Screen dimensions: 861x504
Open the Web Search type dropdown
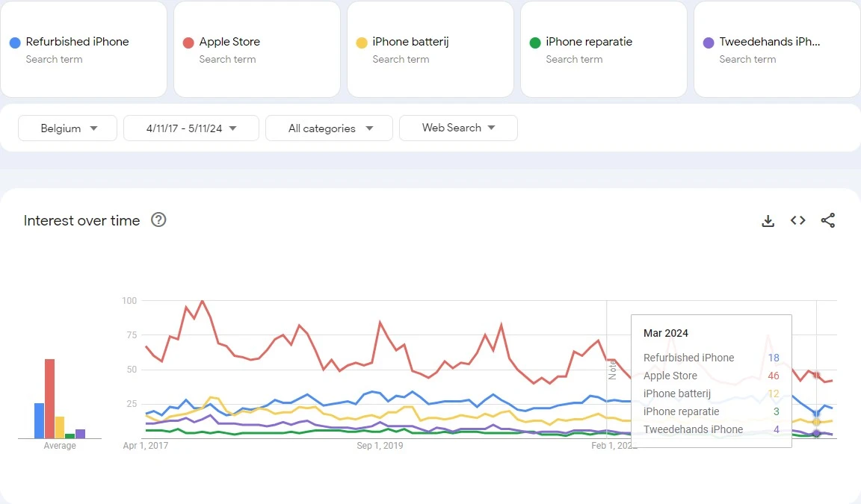[x=458, y=128]
